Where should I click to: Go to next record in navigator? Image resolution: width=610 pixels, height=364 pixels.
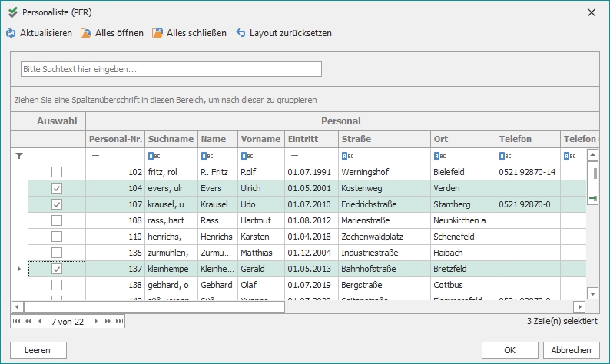(x=97, y=321)
